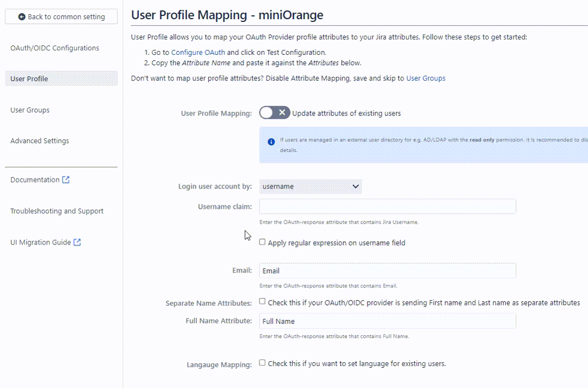Click the Update attributes of existing users label
Viewport: 588px width, 388px height.
pos(347,113)
